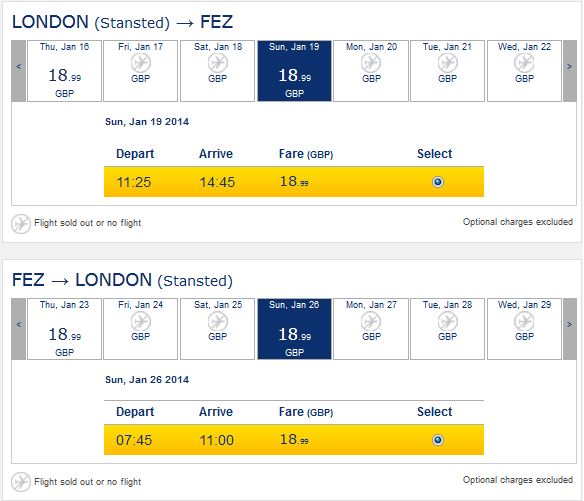Show later outbound dates with right arrow
The height and width of the screenshot is (501, 584).
[569, 71]
